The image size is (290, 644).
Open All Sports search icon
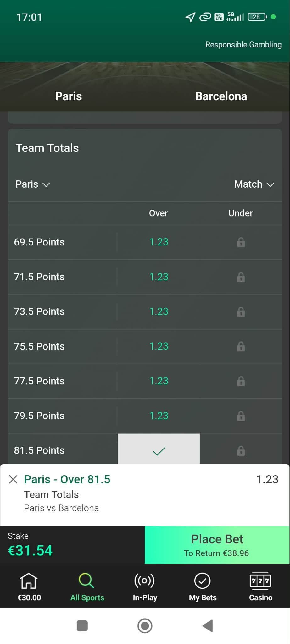click(x=87, y=586)
